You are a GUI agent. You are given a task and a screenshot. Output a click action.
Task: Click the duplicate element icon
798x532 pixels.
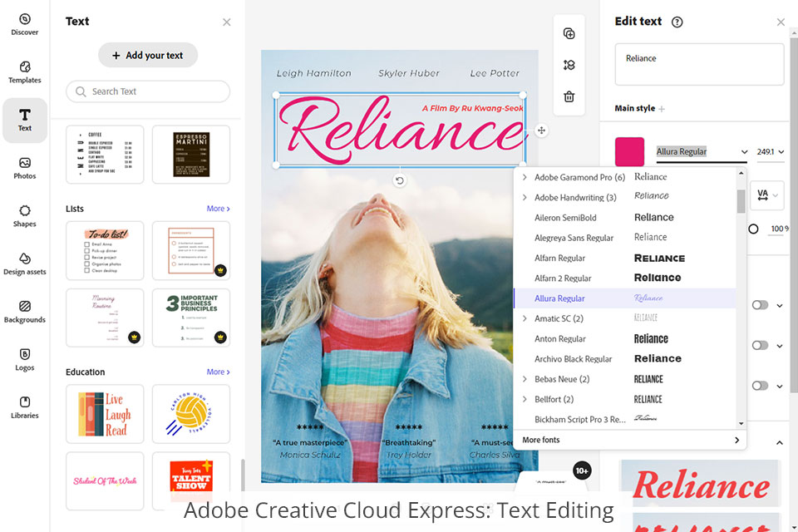[569, 33]
